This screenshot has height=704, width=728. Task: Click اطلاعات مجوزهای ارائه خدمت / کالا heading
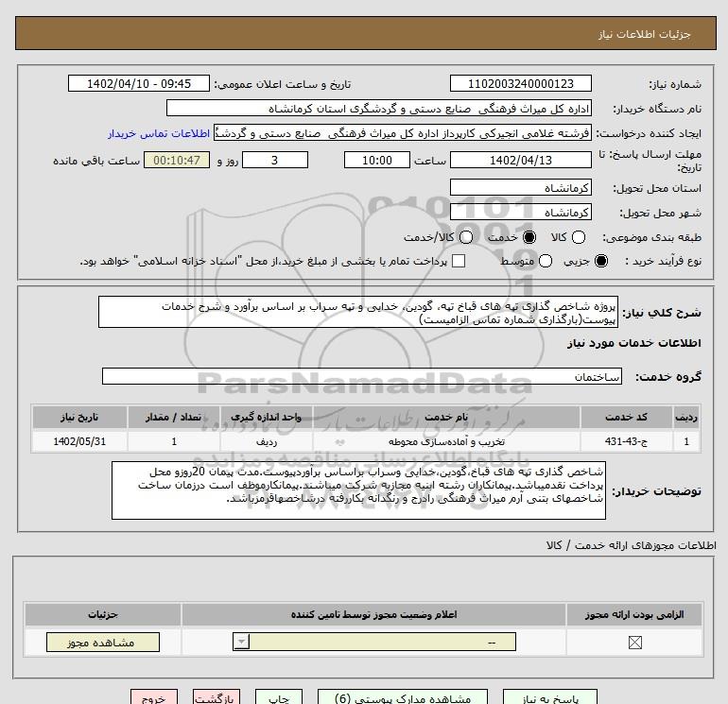[x=632, y=545]
